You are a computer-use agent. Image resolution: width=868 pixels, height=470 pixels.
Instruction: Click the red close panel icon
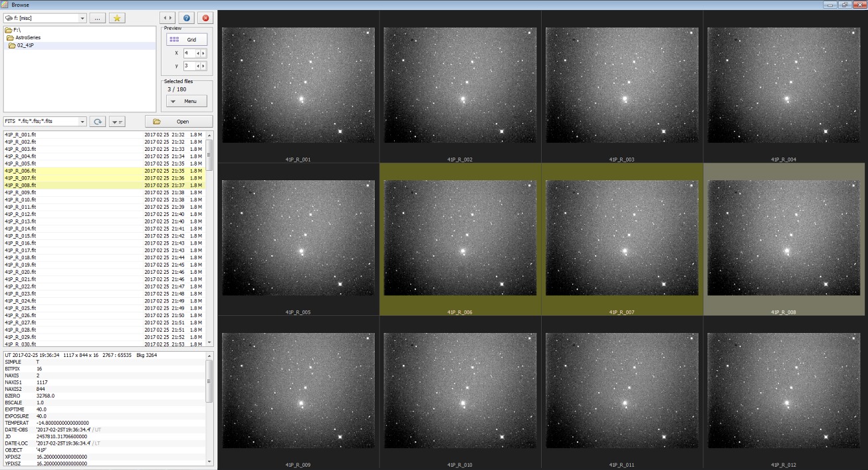(205, 18)
